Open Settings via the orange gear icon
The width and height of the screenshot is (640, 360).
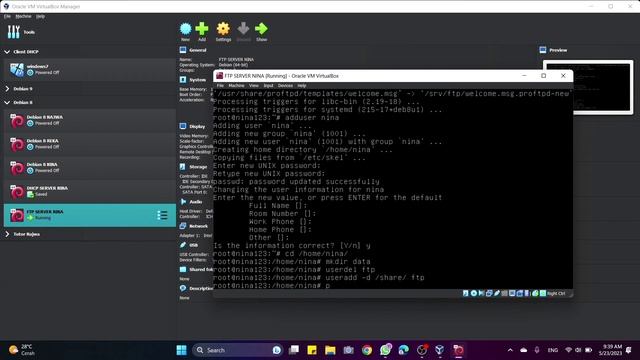pos(223,29)
